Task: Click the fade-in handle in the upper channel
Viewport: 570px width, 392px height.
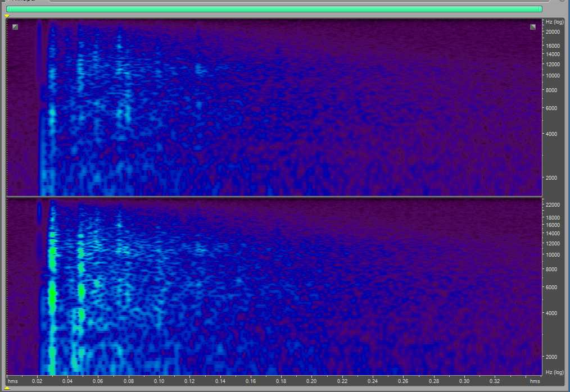Action: tap(15, 27)
